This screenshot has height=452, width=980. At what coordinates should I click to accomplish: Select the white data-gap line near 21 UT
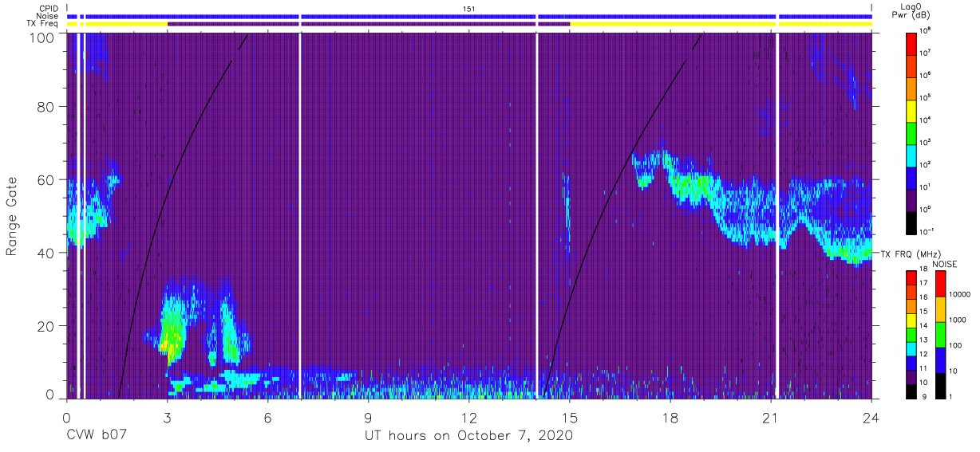(776, 216)
